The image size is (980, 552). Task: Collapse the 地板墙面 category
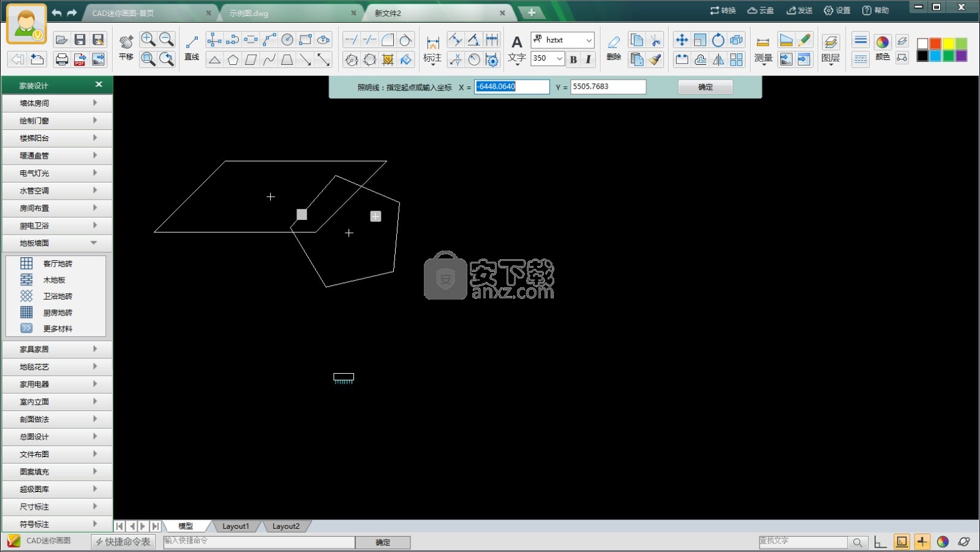point(57,243)
